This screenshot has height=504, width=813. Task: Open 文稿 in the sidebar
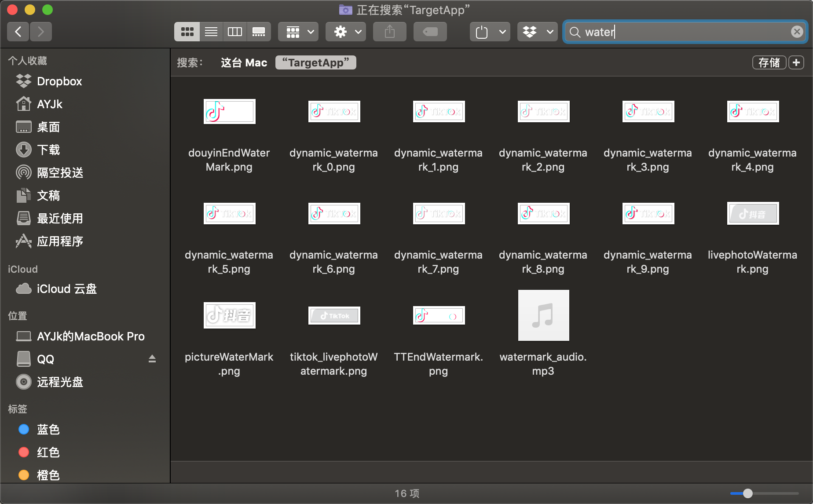point(85,196)
